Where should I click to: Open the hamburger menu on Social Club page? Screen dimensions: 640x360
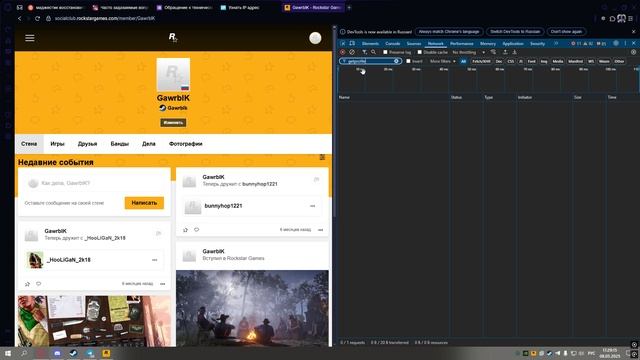30,38
